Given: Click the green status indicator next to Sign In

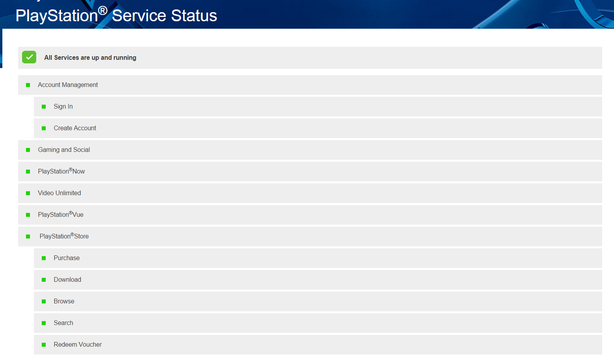Looking at the screenshot, I should click(x=44, y=107).
